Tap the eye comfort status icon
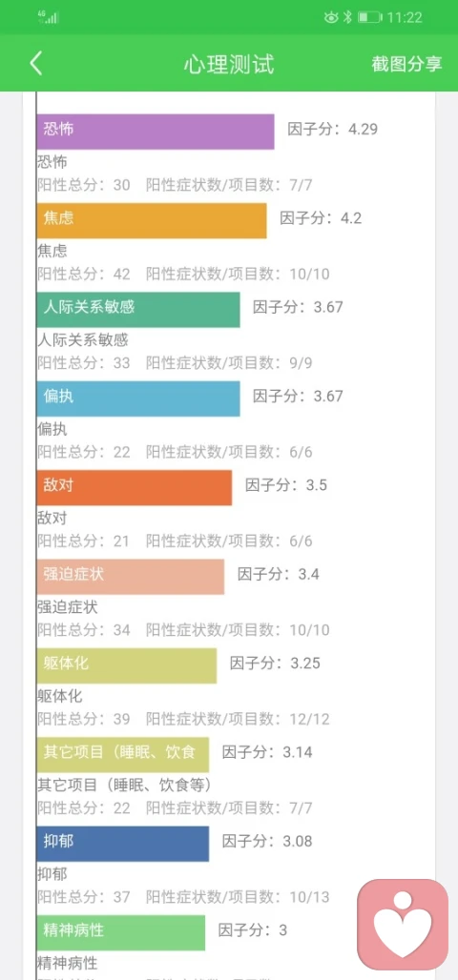The image size is (458, 980). click(x=331, y=17)
